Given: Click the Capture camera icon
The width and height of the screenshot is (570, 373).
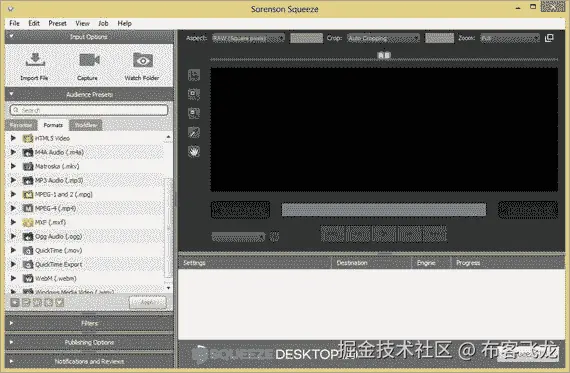Looking at the screenshot, I should pyautogui.click(x=89, y=60).
